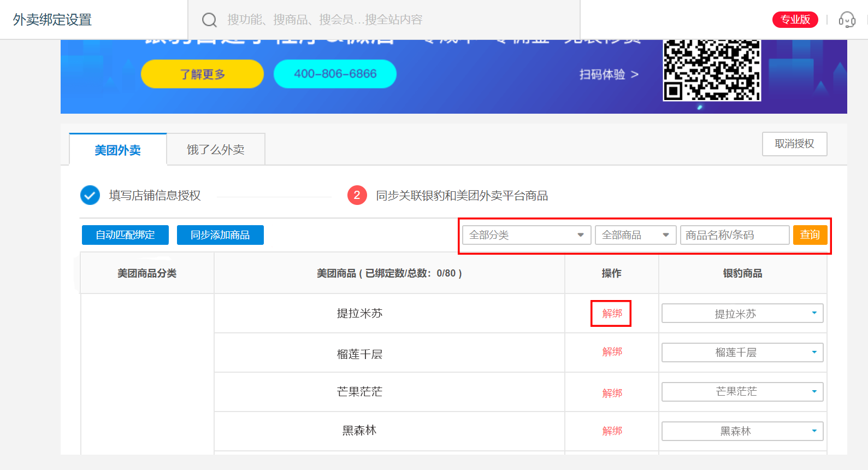Unbind 黑森林 via 解绑 link

pyautogui.click(x=612, y=431)
